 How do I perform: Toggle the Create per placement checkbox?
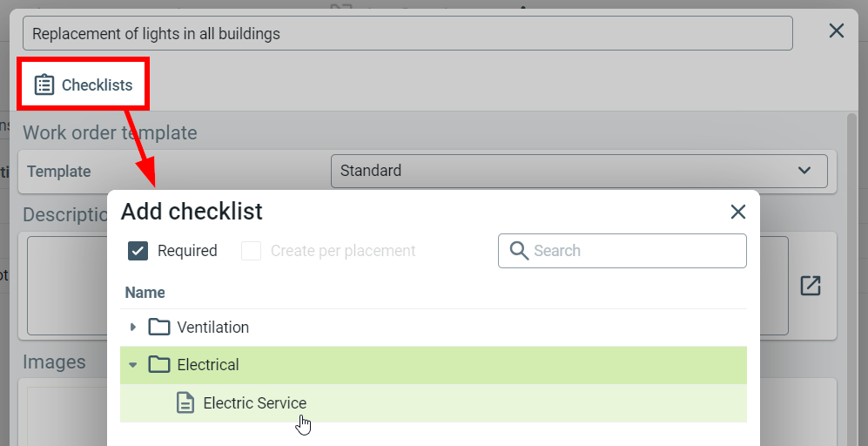click(252, 251)
